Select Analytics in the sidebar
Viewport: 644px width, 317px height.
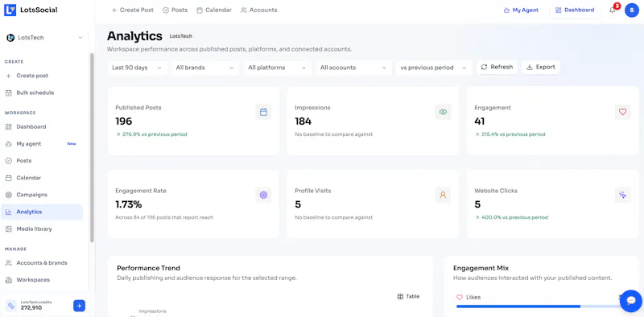tap(42, 212)
